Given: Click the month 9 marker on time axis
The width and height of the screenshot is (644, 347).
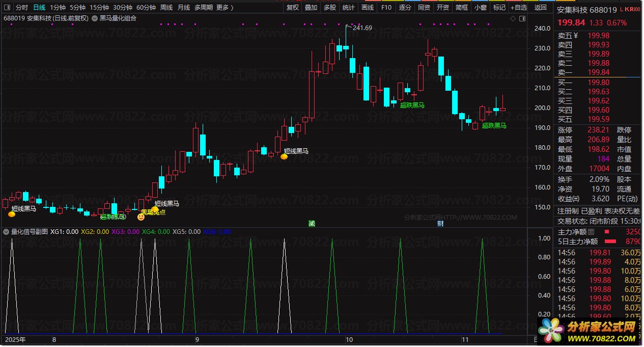Looking at the screenshot, I should 197,339.
